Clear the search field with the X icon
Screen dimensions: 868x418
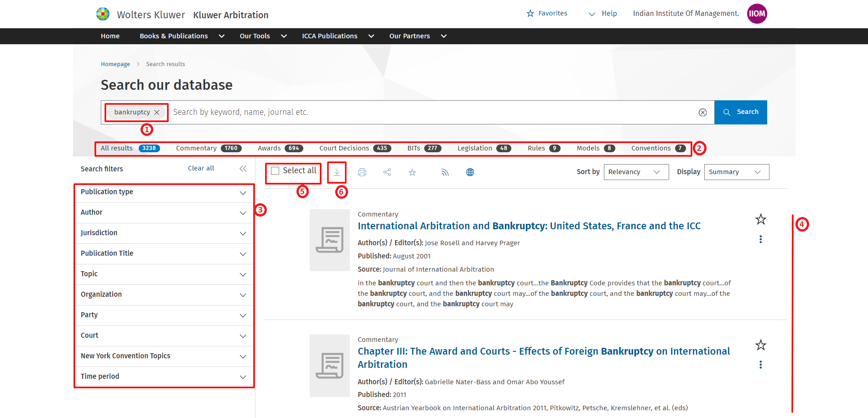pos(702,113)
